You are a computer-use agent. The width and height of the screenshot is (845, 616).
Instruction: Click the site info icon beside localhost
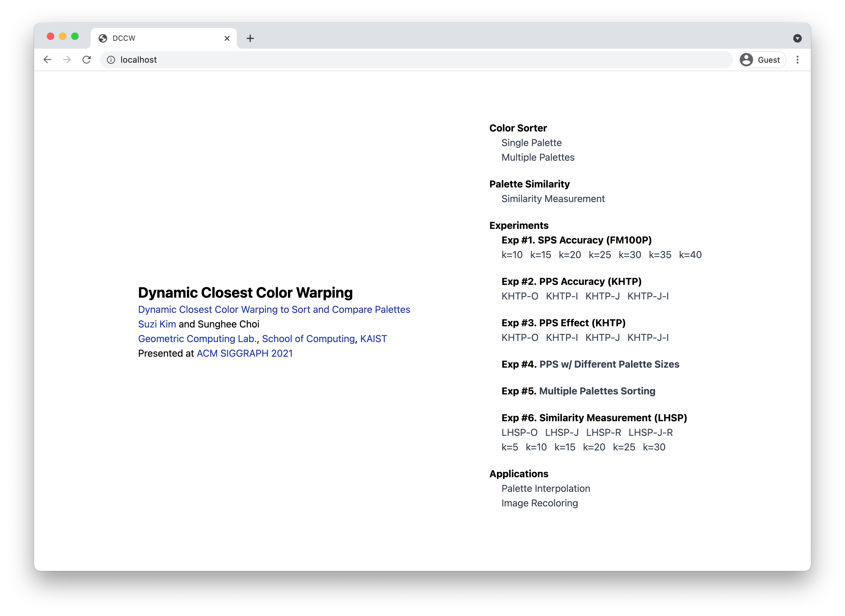tap(111, 60)
